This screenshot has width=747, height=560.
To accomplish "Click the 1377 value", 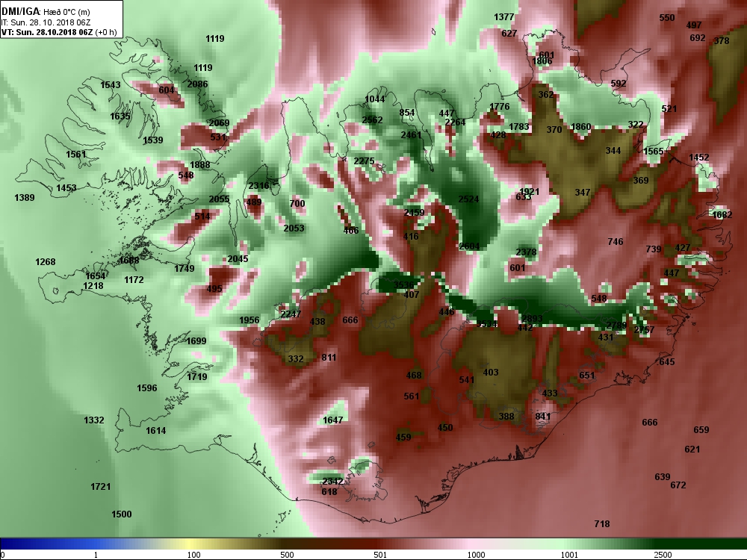I will click(504, 17).
